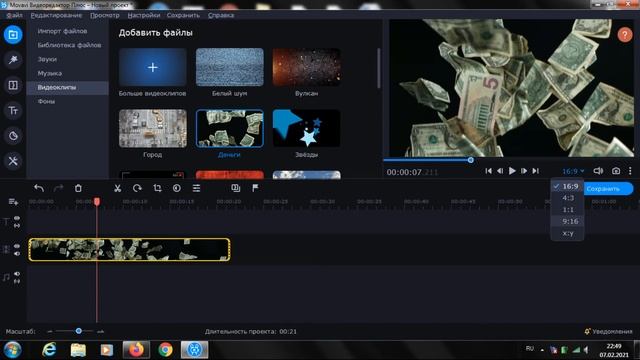640x360 pixels.
Task: Open the Файл menu
Action: (x=14, y=15)
